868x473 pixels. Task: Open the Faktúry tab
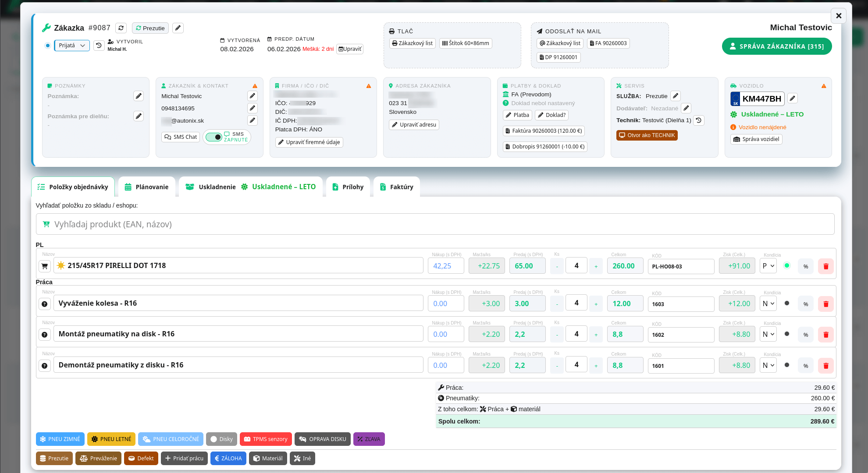pos(396,187)
